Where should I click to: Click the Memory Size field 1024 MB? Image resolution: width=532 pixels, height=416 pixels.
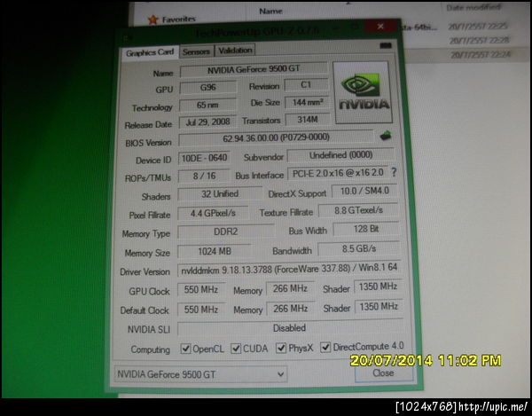(x=214, y=251)
